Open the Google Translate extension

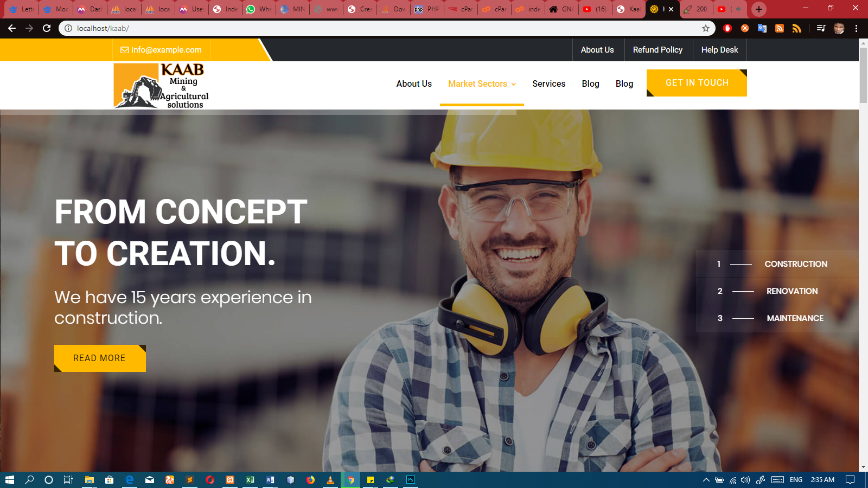coord(762,28)
